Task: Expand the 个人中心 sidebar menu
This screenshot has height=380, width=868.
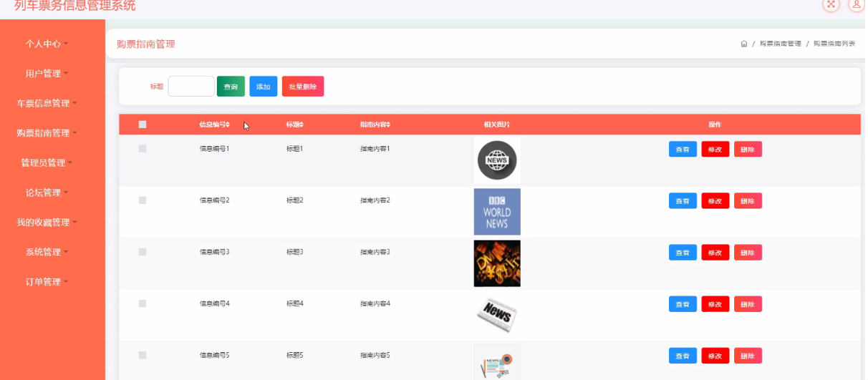Action: point(47,44)
